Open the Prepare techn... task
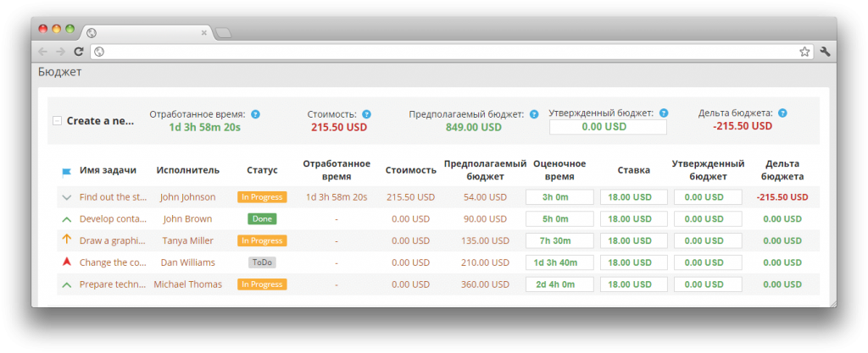The width and height of the screenshot is (868, 353). pos(113,284)
